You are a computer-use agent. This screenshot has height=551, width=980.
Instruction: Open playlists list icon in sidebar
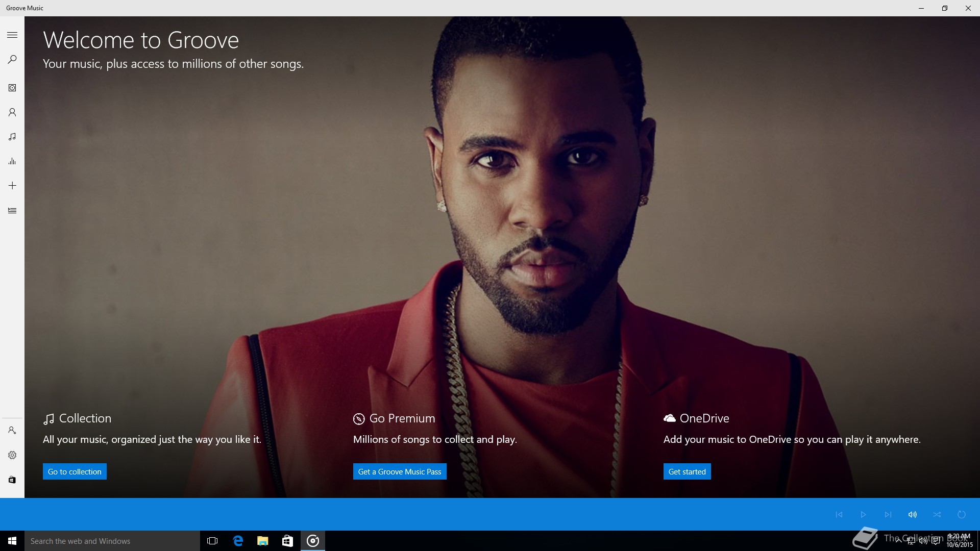pos(12,210)
